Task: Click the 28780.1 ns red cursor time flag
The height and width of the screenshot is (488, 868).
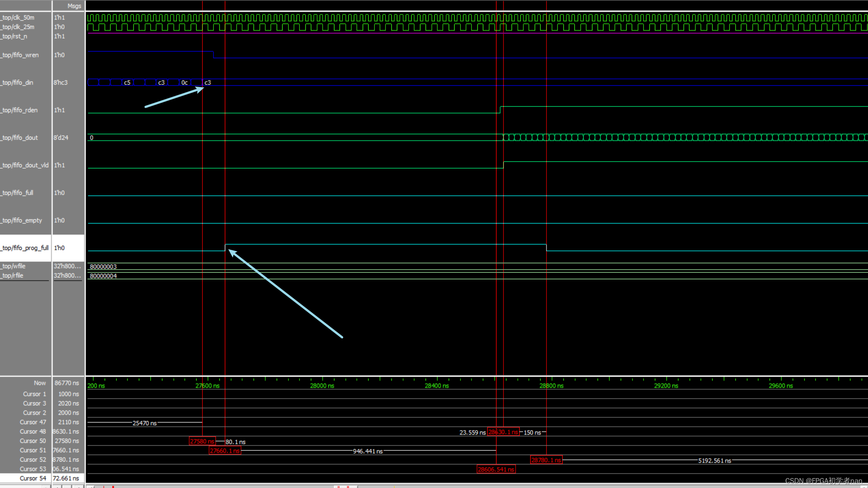Action: [546, 460]
